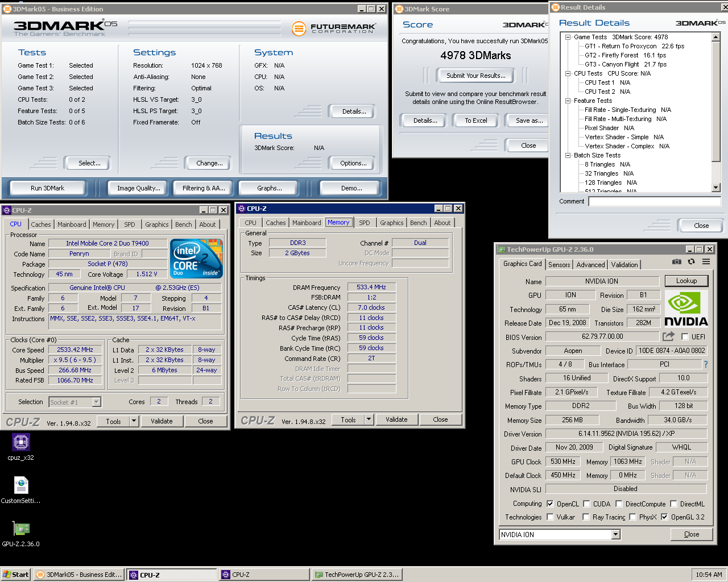Image resolution: width=728 pixels, height=582 pixels.
Task: Toggle the Vulkan checkbox
Action: pos(550,517)
